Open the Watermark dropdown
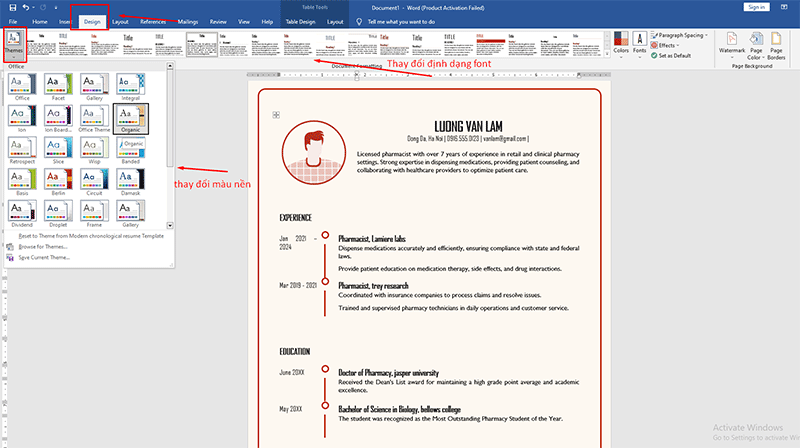800x448 pixels. tap(732, 44)
